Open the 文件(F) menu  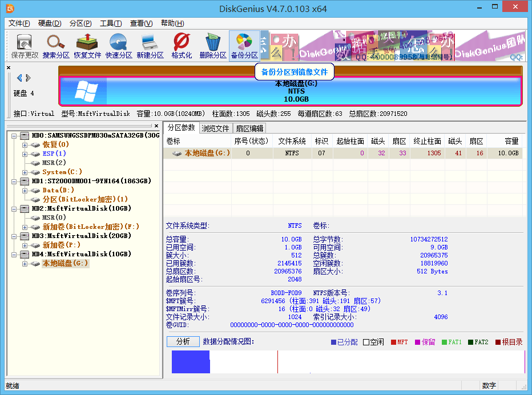(x=19, y=23)
